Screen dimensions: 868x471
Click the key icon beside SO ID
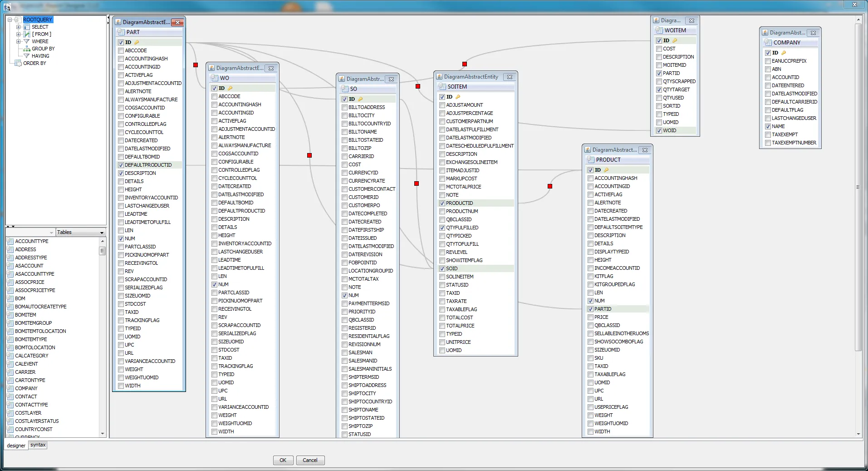tap(360, 99)
